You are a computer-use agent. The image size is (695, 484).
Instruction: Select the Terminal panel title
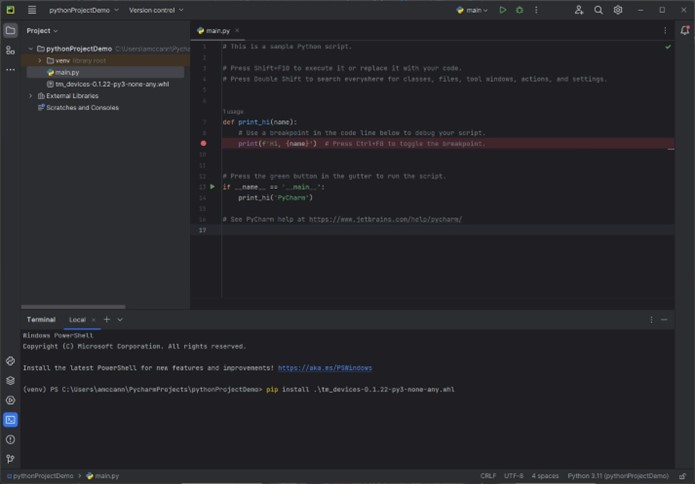tap(41, 320)
